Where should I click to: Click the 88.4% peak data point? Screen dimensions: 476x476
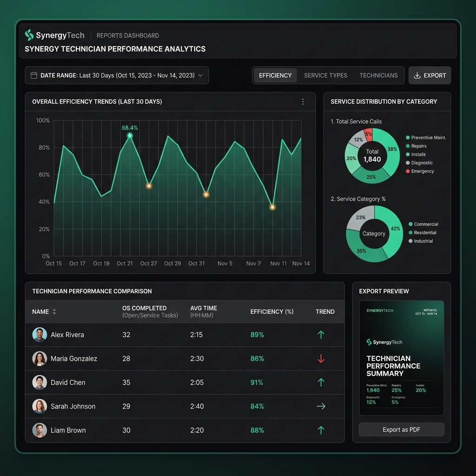(130, 136)
